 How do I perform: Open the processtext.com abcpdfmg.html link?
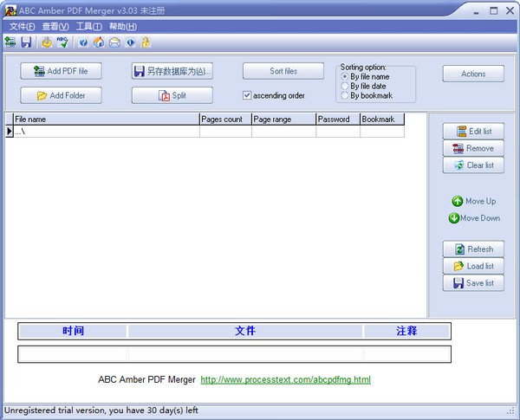[x=285, y=379]
